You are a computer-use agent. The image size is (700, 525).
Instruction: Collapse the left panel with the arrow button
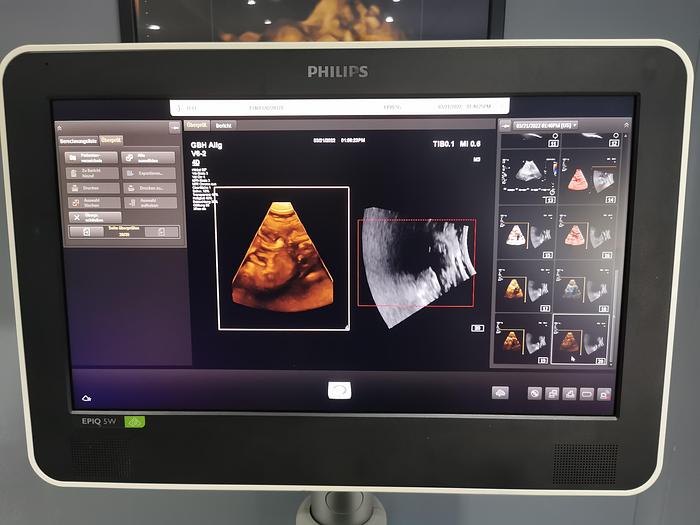175,127
